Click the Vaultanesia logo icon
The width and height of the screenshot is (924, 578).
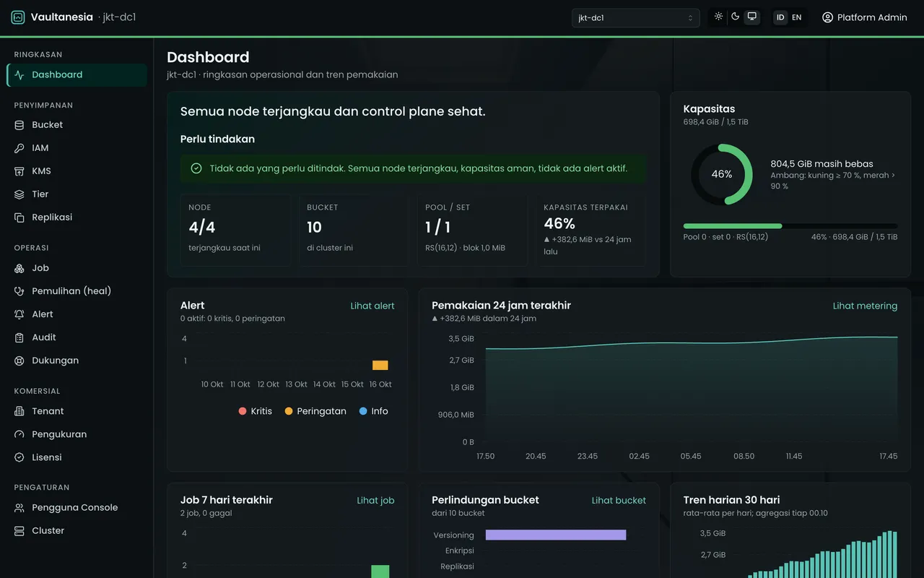click(x=18, y=17)
